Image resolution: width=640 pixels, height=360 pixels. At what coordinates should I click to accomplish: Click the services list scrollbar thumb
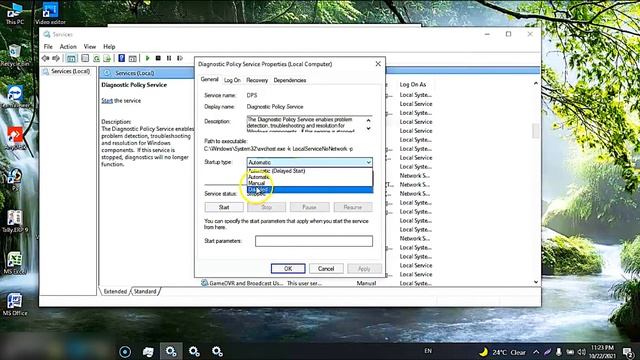pyautogui.click(x=536, y=131)
